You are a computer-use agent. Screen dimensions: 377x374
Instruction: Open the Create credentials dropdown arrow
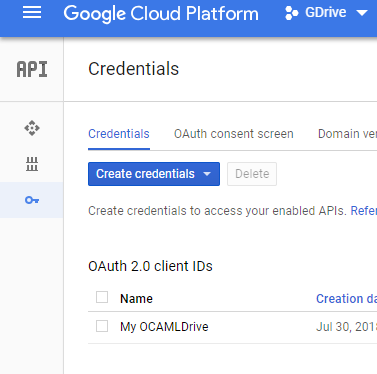coord(207,174)
